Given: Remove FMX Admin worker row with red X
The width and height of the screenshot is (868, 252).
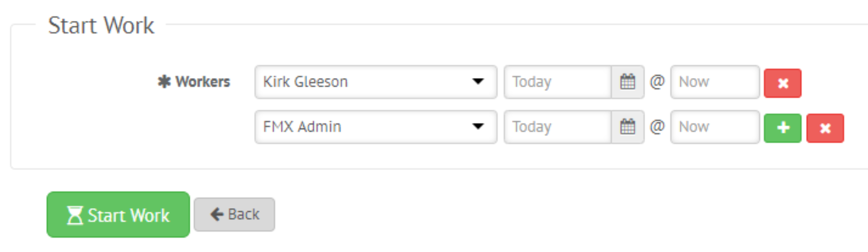Looking at the screenshot, I should [x=825, y=128].
